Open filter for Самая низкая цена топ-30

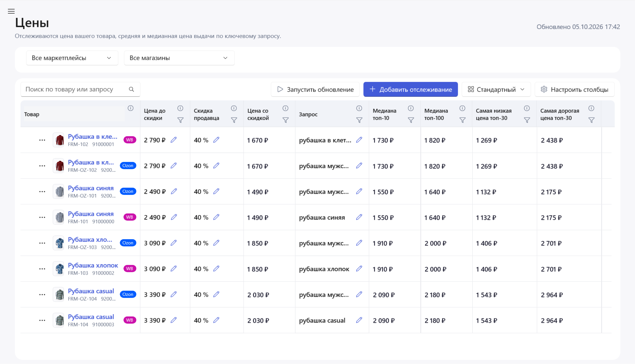527,120
